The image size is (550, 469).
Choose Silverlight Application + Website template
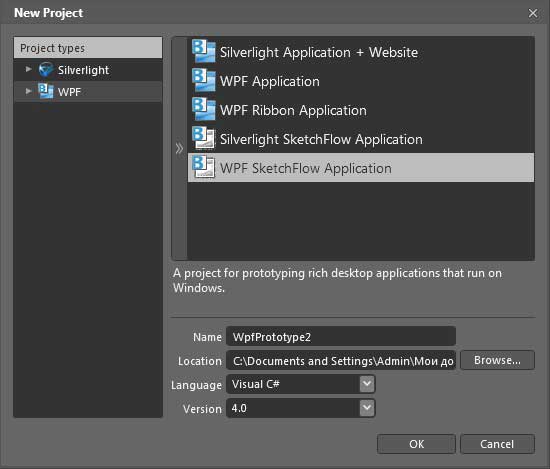pos(361,52)
